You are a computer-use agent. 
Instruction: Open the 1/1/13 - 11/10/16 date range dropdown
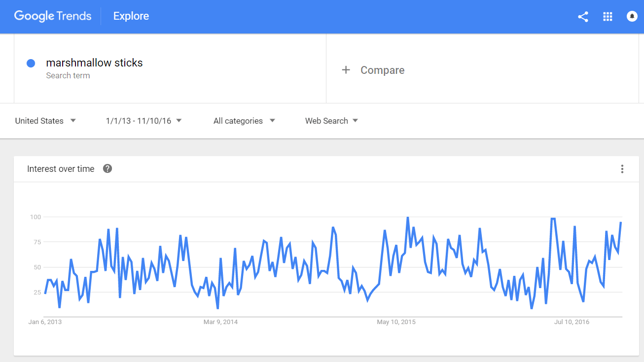[143, 121]
